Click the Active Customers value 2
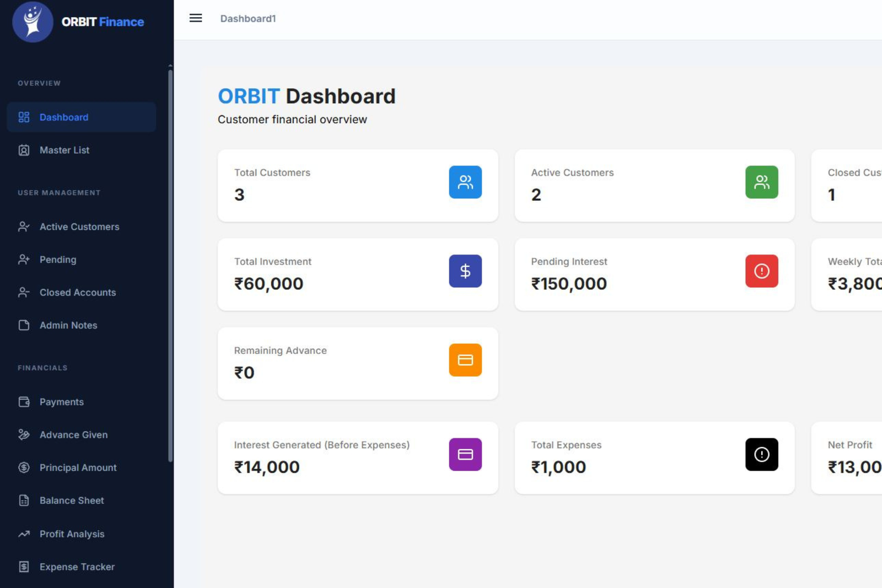Screen dimensions: 882x588 pos(536,195)
